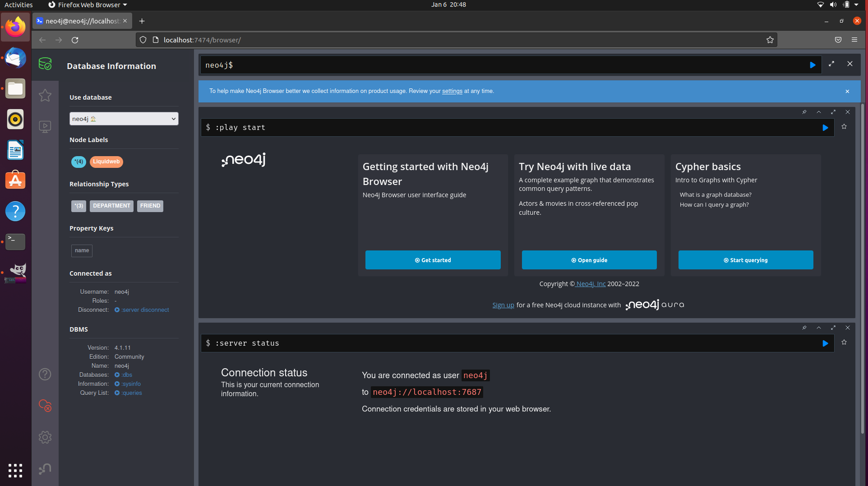Click the :sysinfo information link
Image resolution: width=868 pixels, height=486 pixels.
point(128,384)
